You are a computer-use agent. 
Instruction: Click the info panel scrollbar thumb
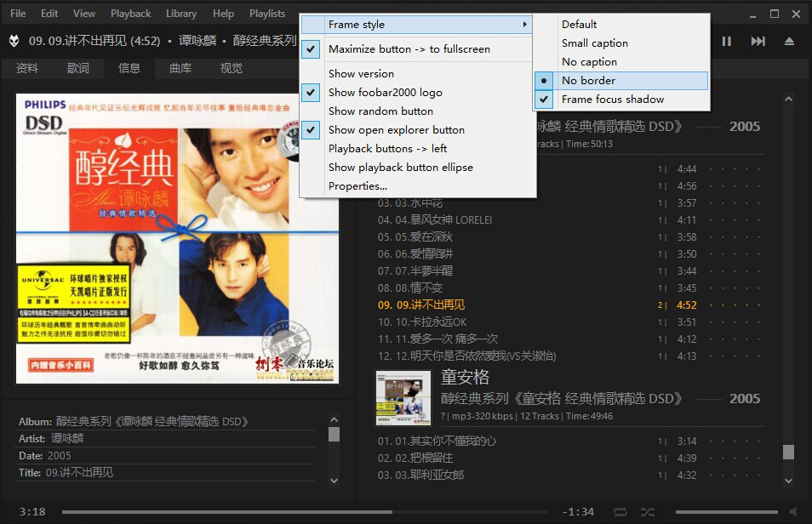click(334, 434)
